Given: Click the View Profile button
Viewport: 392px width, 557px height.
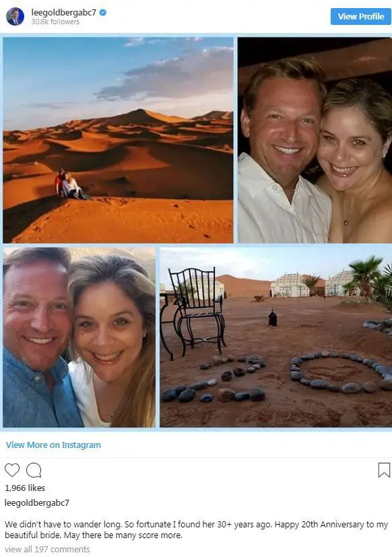Looking at the screenshot, I should (361, 16).
